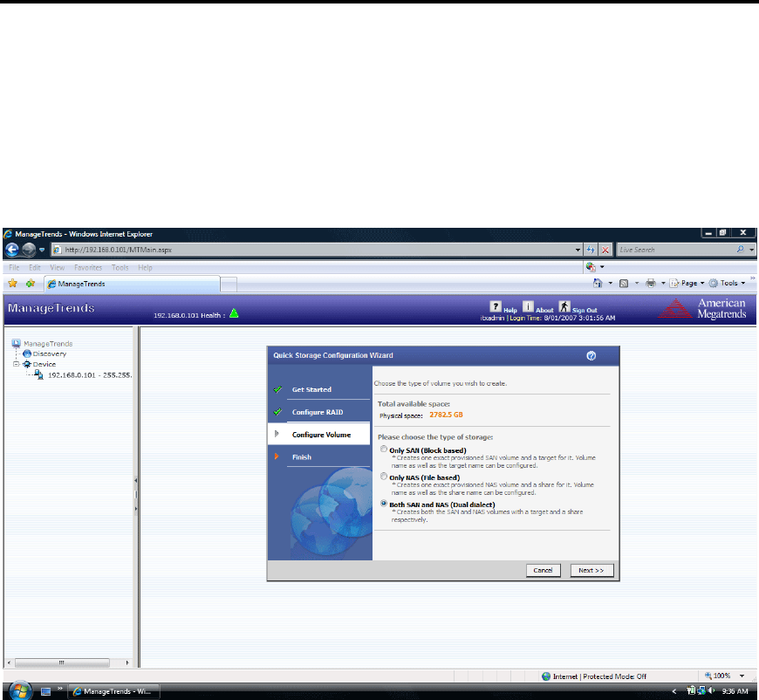The height and width of the screenshot is (700, 759).
Task: Go to the Get Started wizard step
Action: click(311, 389)
